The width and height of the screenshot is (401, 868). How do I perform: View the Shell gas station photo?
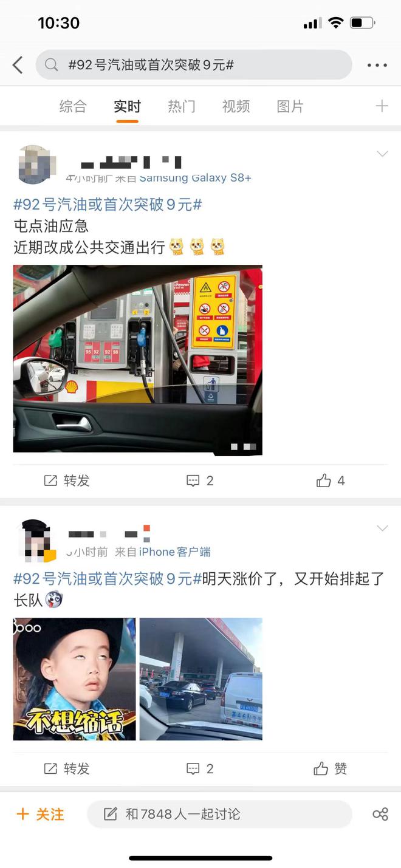pos(138,360)
